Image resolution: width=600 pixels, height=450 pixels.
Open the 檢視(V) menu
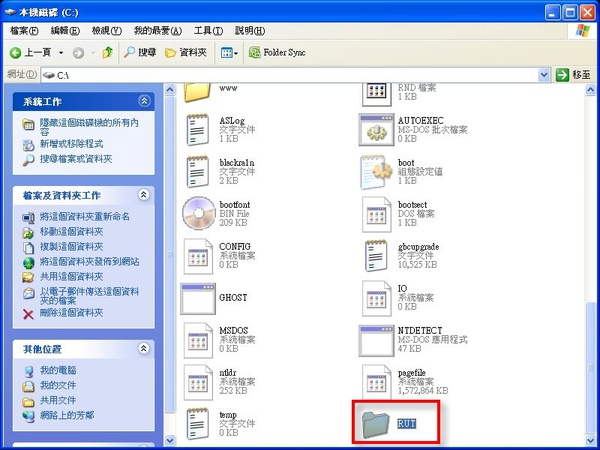pyautogui.click(x=103, y=31)
